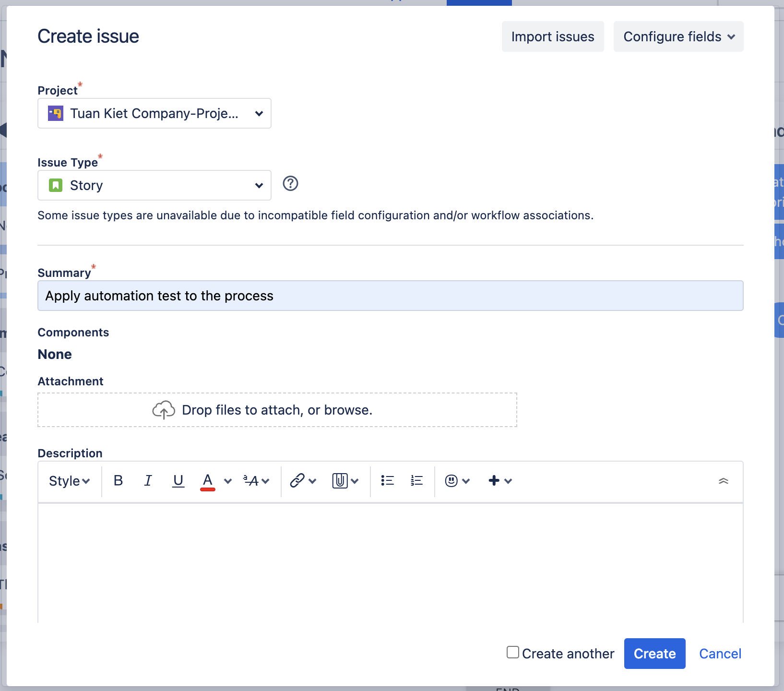
Task: Open the text color picker arrow
Action: [x=228, y=481]
